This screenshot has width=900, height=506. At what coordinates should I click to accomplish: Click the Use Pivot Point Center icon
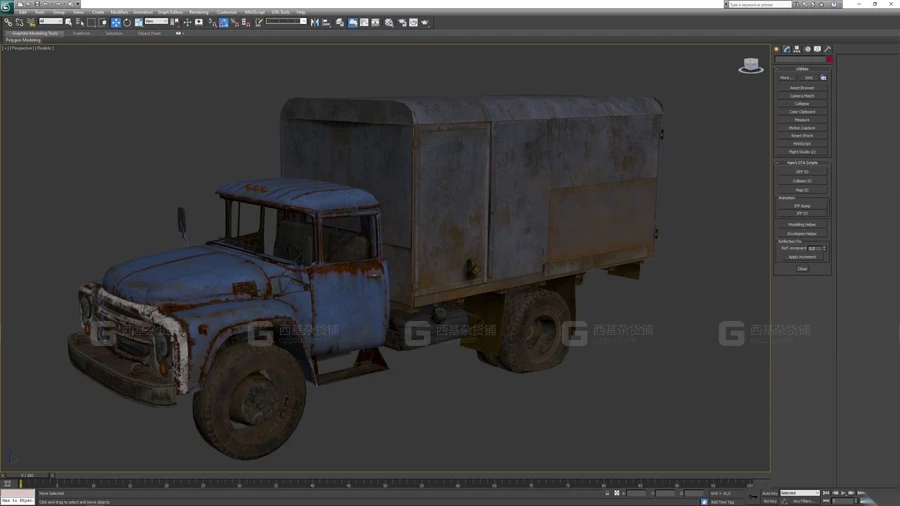tap(175, 22)
